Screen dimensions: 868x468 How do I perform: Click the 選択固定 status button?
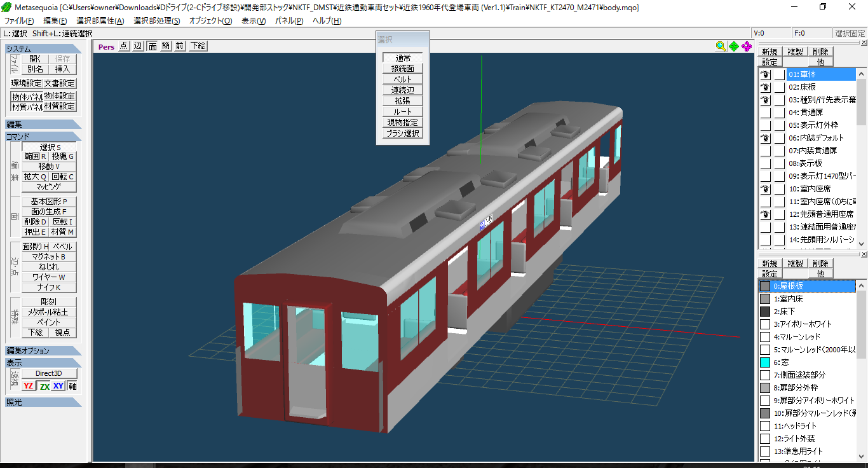(x=850, y=33)
